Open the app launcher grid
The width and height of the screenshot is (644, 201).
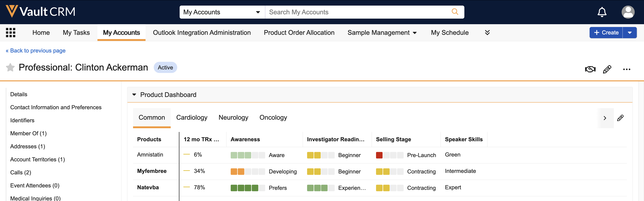[10, 32]
